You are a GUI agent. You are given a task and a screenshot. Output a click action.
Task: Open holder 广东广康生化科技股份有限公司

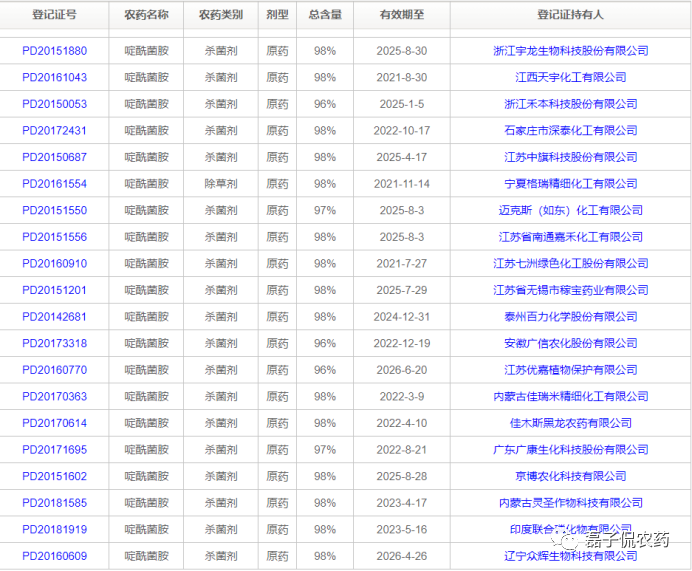[x=571, y=450]
